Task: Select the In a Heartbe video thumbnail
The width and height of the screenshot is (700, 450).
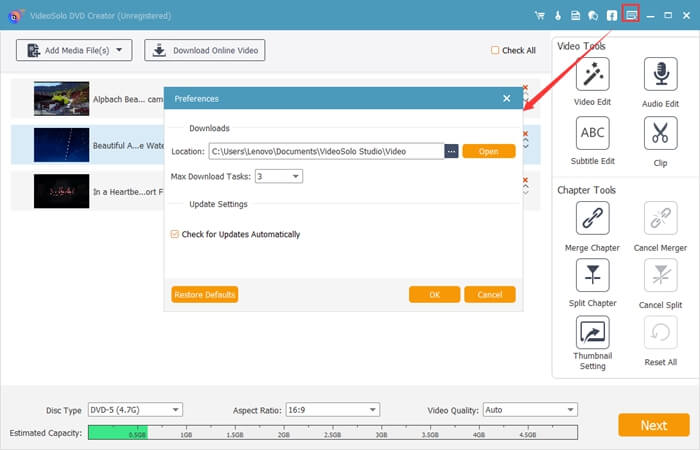Action: point(62,191)
